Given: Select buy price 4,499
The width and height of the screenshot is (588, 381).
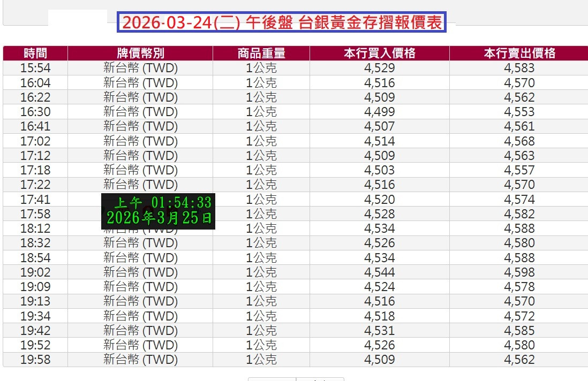Looking at the screenshot, I should (380, 112).
